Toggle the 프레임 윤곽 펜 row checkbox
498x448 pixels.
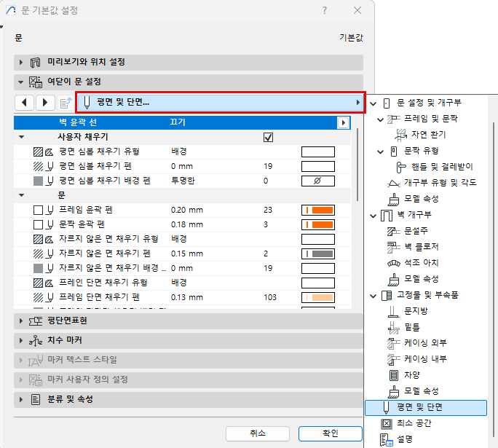pos(38,210)
